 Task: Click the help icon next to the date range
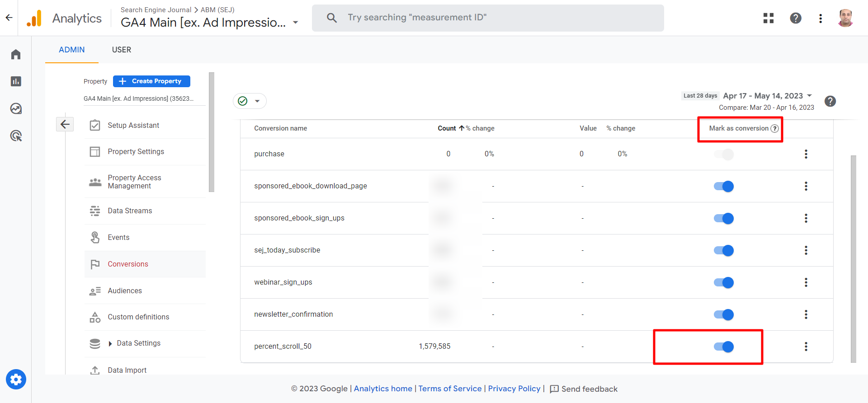830,101
